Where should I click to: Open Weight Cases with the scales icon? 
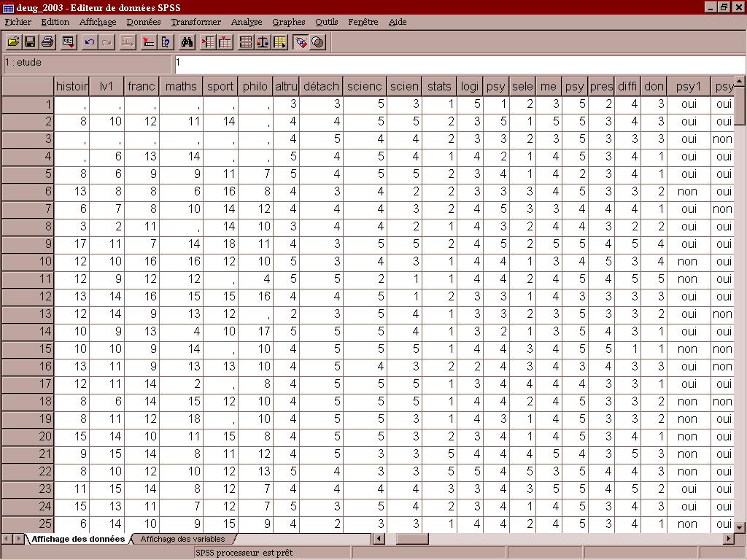[x=263, y=42]
